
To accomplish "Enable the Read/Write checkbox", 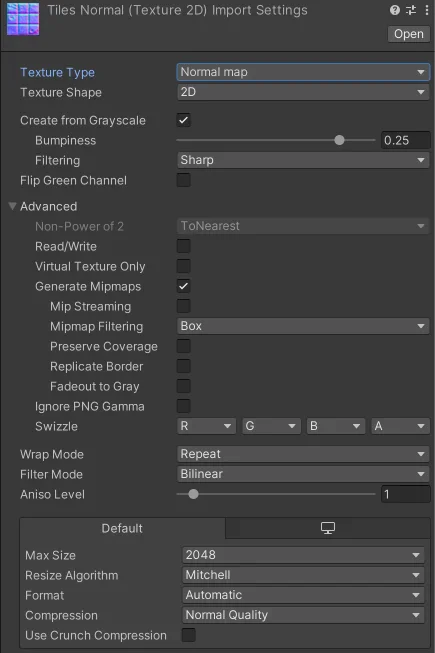I will [184, 246].
